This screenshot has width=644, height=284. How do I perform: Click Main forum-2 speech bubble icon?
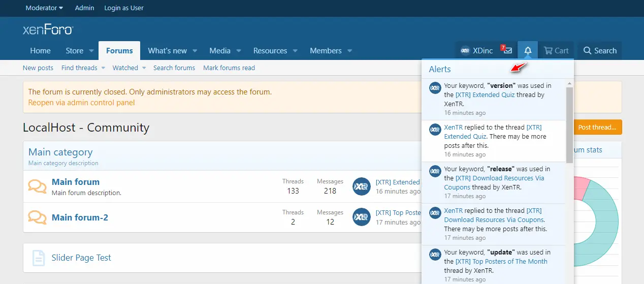pos(37,217)
